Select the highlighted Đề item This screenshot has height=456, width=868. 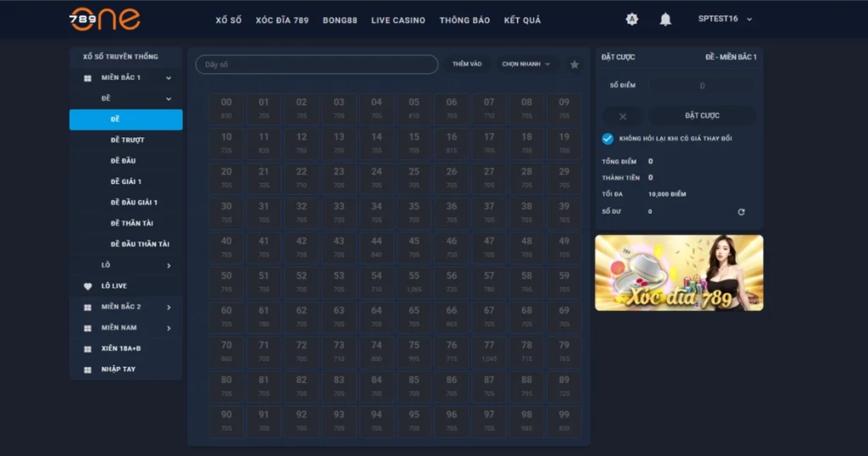[x=125, y=120]
